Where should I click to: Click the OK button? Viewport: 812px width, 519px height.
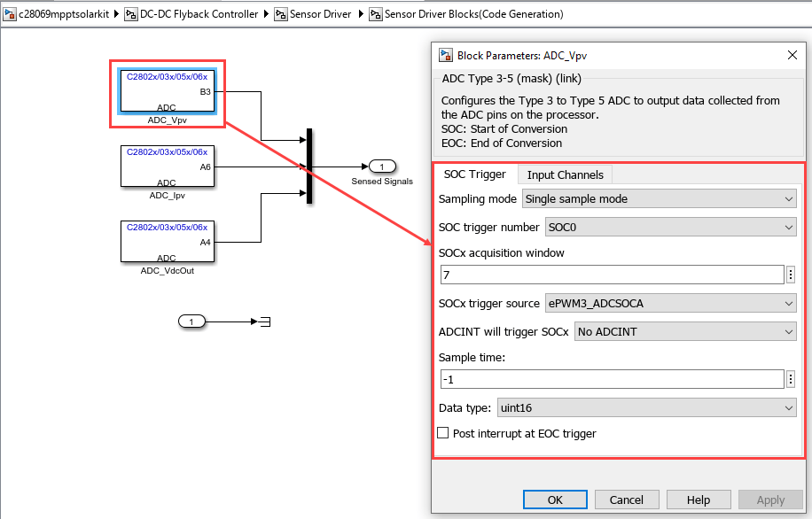pos(555,500)
